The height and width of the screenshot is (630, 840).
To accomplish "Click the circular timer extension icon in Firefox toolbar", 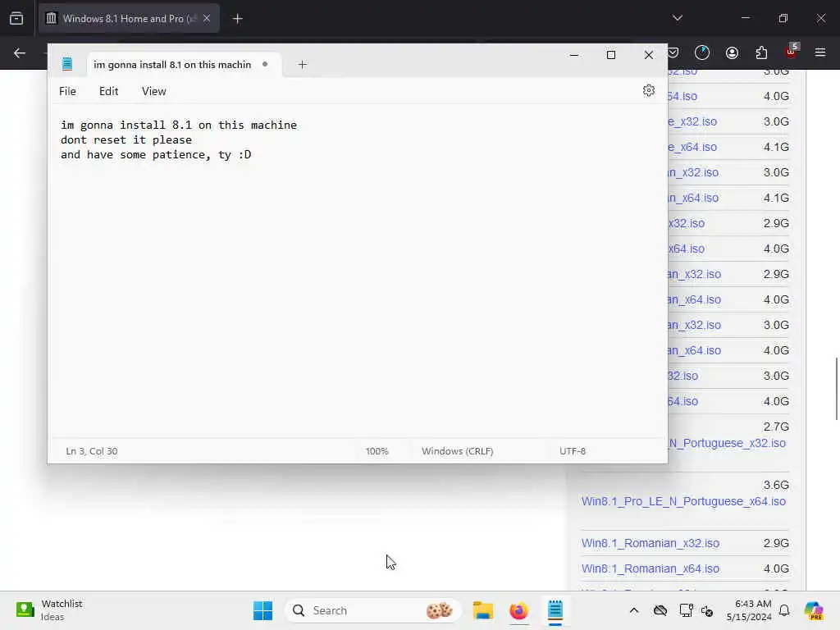I will [702, 52].
